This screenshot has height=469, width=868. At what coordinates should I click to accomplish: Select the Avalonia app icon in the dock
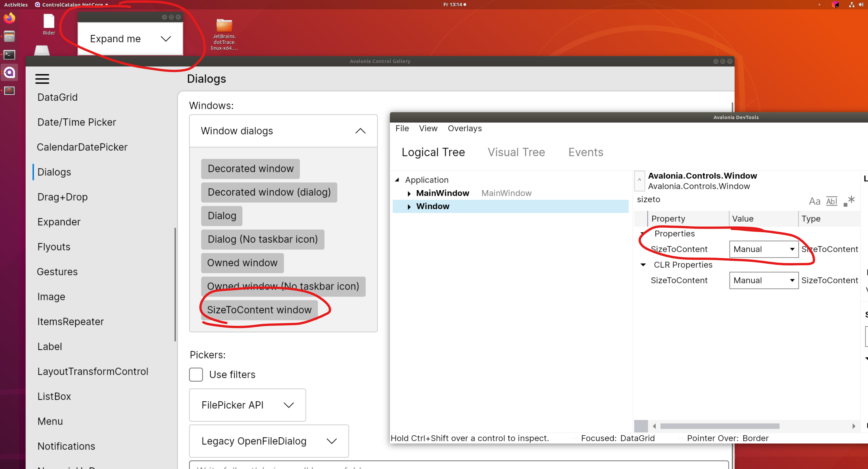9,72
